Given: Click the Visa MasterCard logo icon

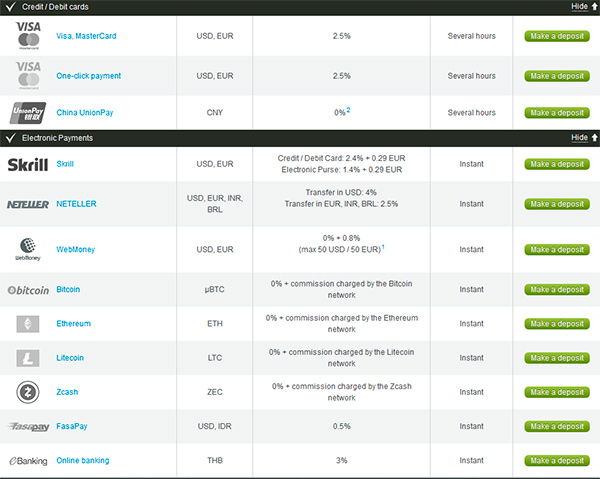Looking at the screenshot, I should coord(28,36).
